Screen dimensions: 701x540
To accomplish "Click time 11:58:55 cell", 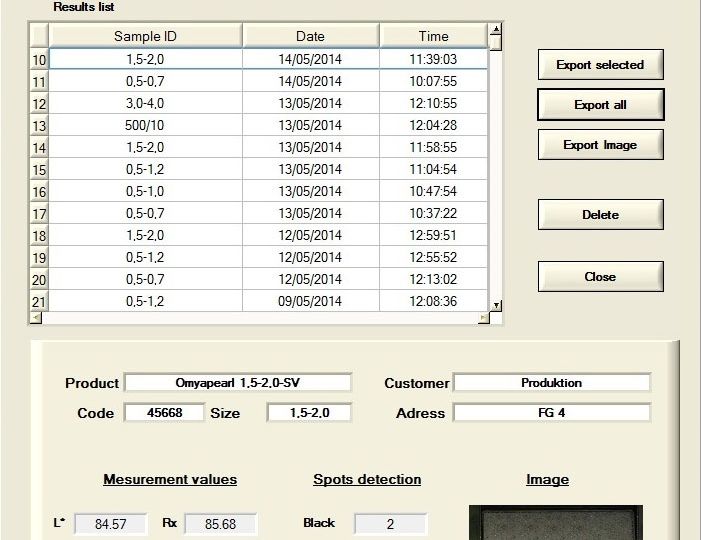I will pyautogui.click(x=433, y=147).
